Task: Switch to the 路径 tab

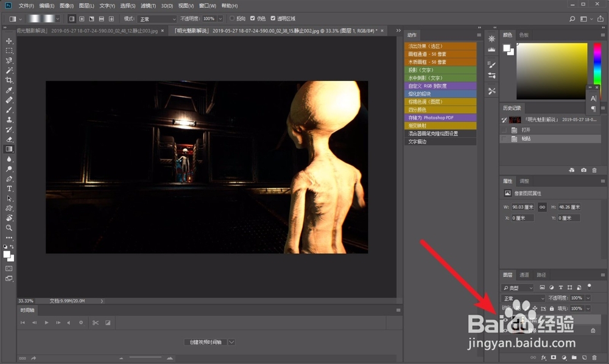Action: [541, 275]
